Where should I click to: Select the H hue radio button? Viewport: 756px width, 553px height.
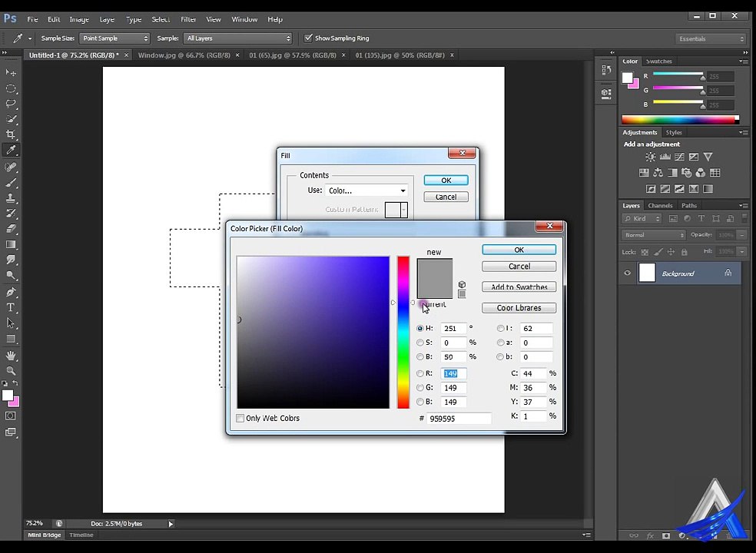click(420, 328)
